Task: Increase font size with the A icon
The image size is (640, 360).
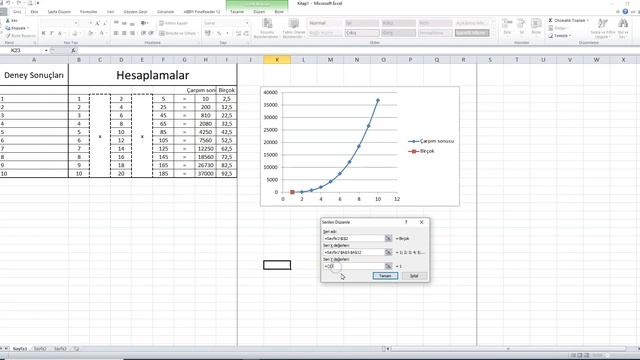Action: (97, 23)
